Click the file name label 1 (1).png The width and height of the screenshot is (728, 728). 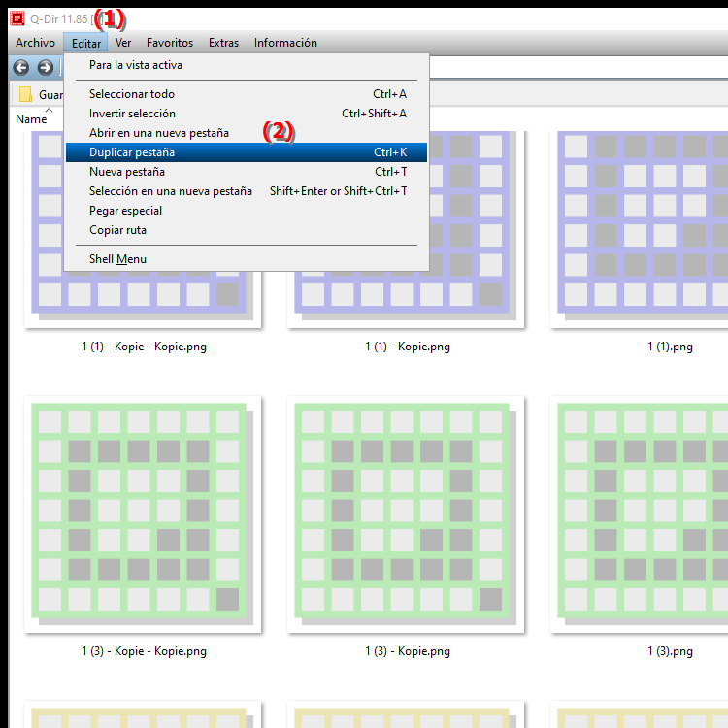pos(670,347)
